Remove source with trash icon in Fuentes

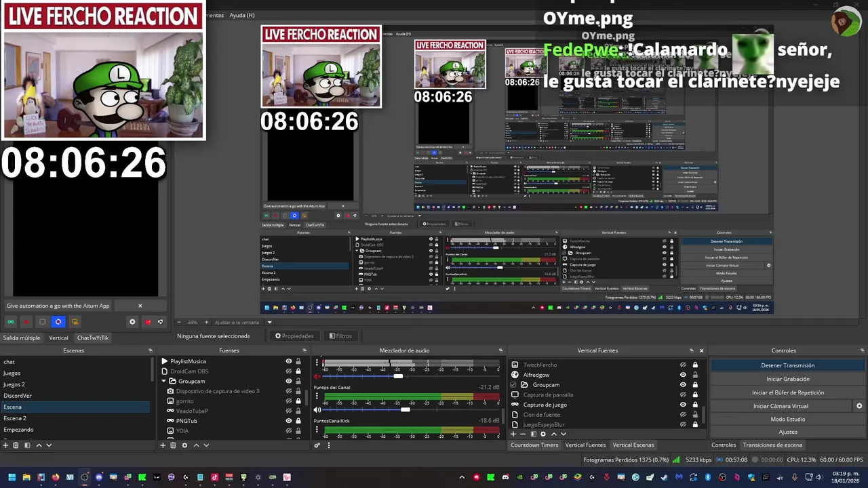pos(173,445)
